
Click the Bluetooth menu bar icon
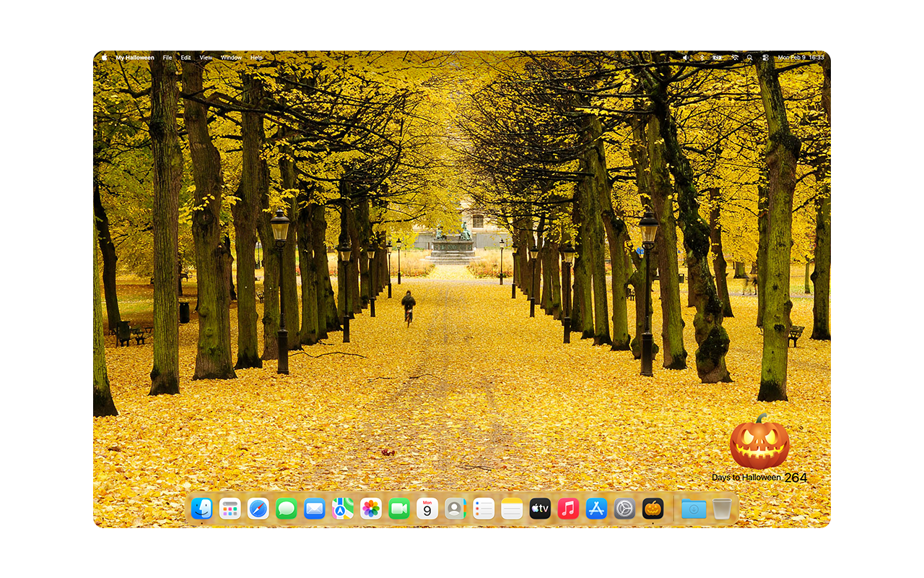pos(701,58)
